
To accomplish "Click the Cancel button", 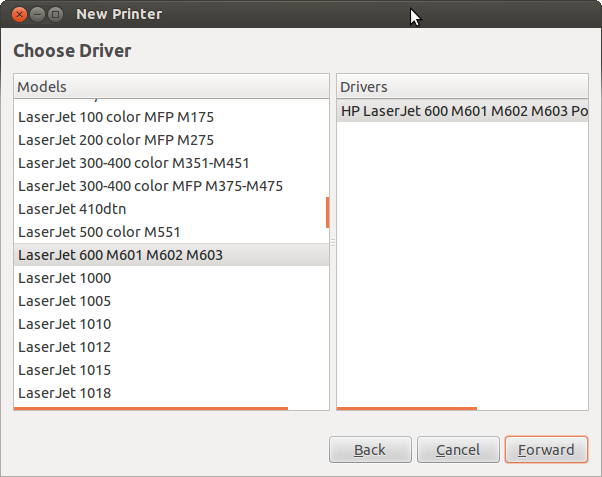I will click(458, 450).
